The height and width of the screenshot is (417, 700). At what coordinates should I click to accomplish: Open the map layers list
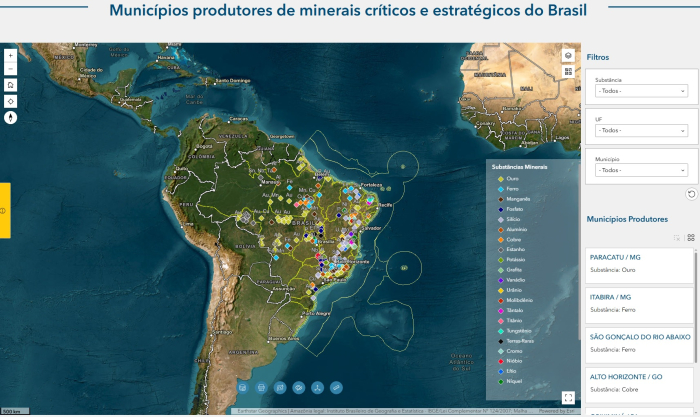point(568,56)
